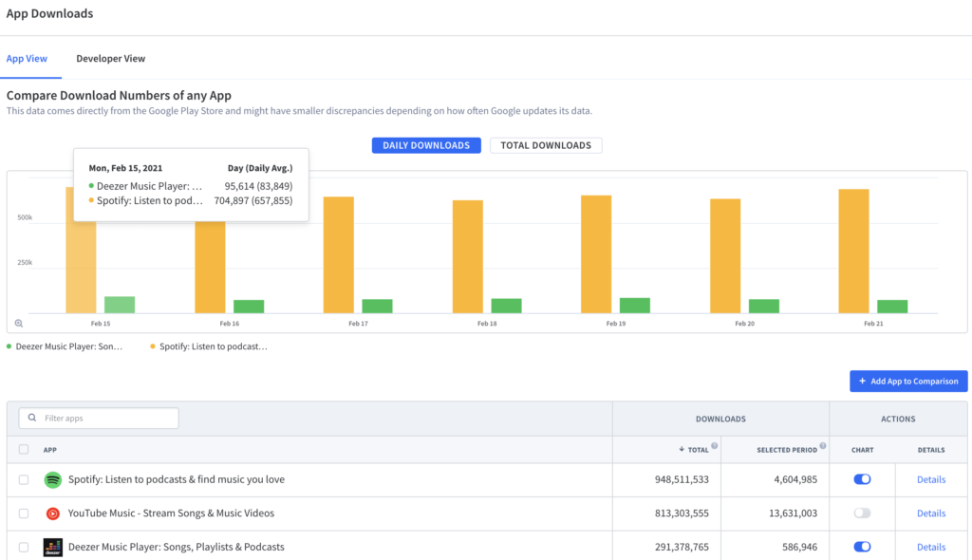Enable chart toggle for YouTube Music
This screenshot has height=560, width=972.
(x=862, y=513)
